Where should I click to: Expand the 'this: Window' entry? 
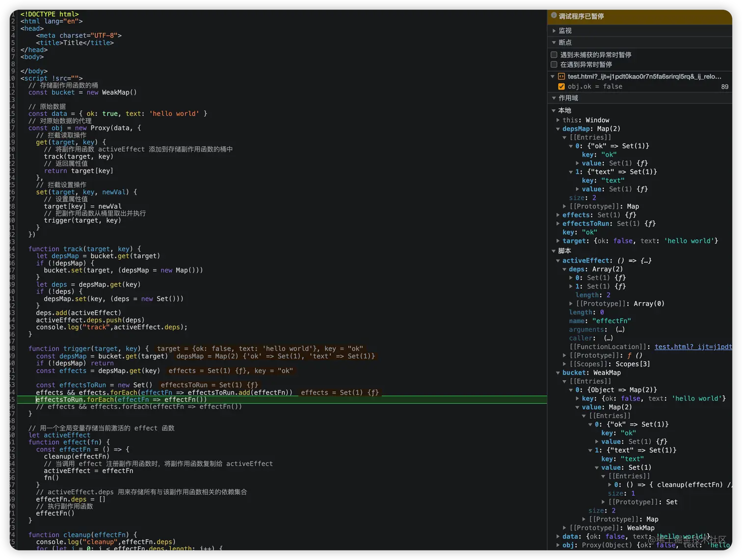point(558,120)
